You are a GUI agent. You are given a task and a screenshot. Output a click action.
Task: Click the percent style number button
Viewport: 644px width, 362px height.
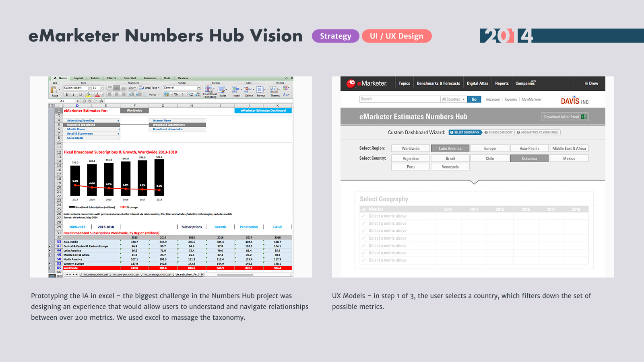(x=176, y=95)
